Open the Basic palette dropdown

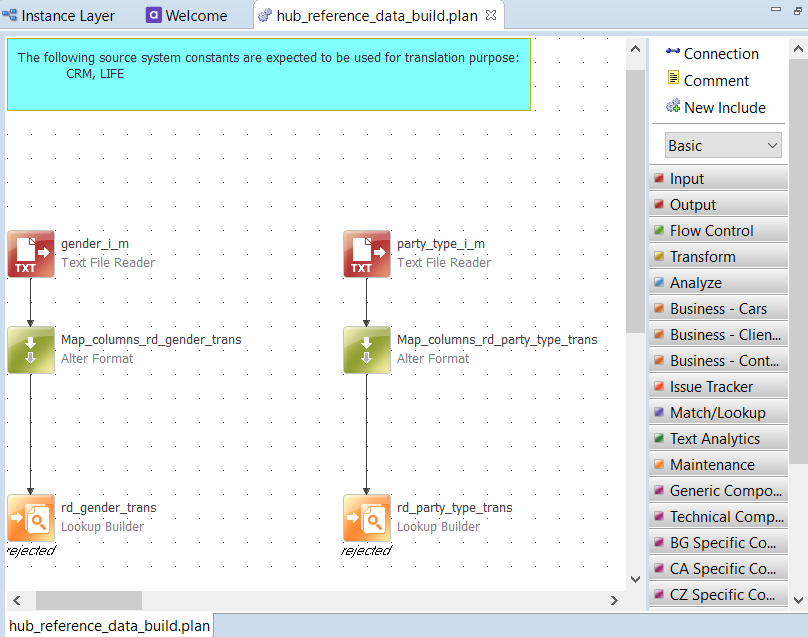tap(722, 146)
